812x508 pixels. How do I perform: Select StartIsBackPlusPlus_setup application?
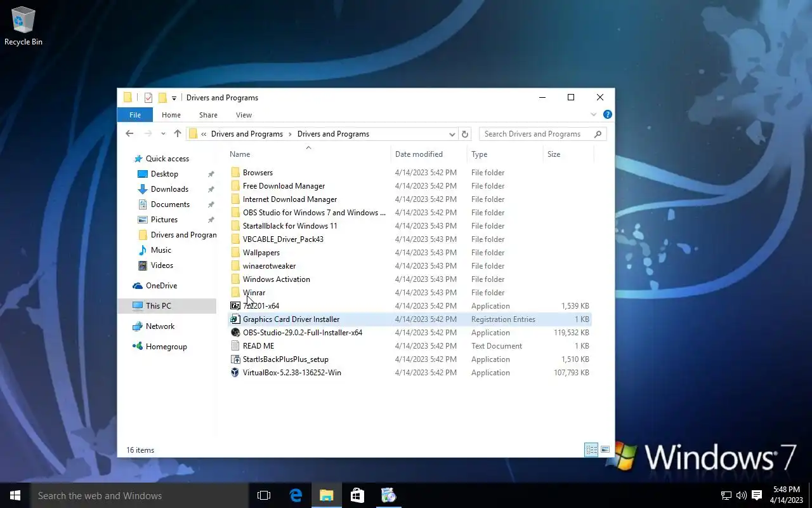tap(285, 359)
